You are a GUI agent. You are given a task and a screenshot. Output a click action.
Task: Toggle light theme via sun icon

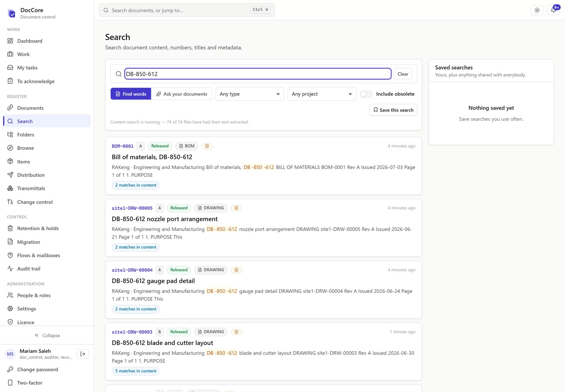coord(537,10)
